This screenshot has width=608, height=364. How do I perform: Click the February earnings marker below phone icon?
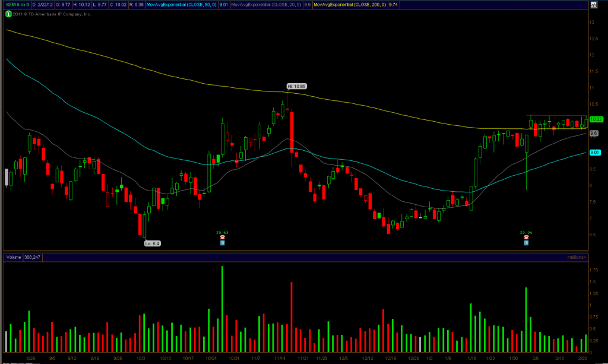click(526, 243)
